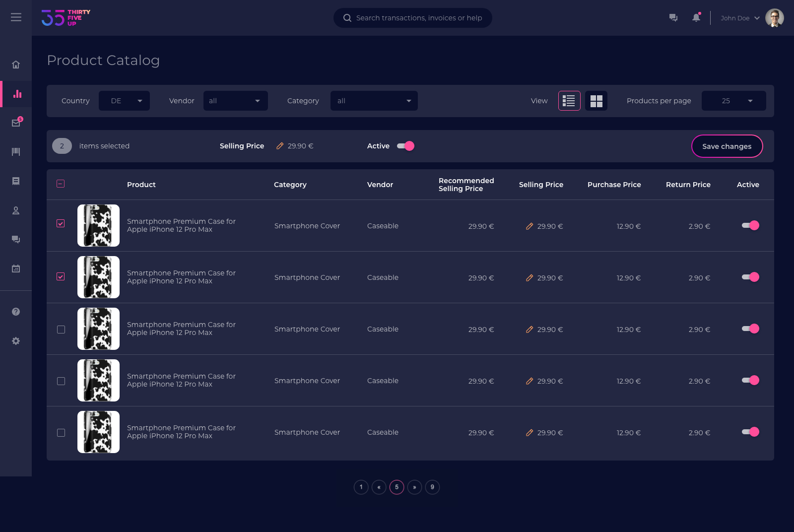
Task: Click the search magnifier icon
Action: pyautogui.click(x=347, y=18)
